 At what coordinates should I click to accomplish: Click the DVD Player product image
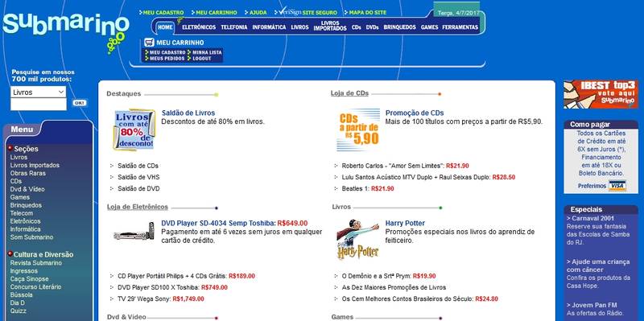pos(134,231)
